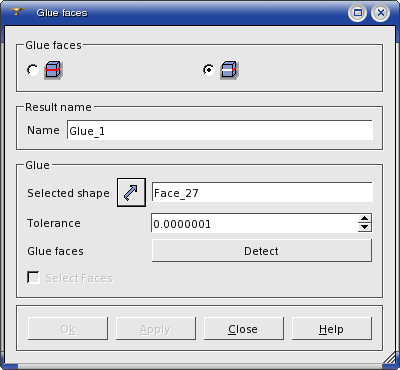Click the Close button

pos(244,329)
